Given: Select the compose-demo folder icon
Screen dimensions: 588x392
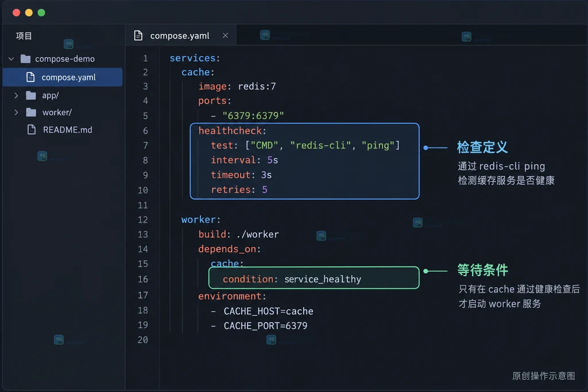Looking at the screenshot, I should (x=25, y=59).
